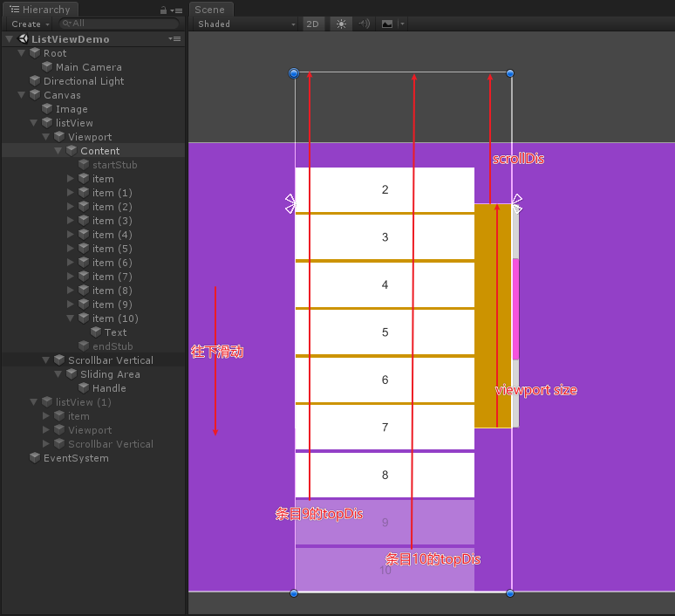
Task: Select item (9) in hierarchy
Action: point(112,305)
